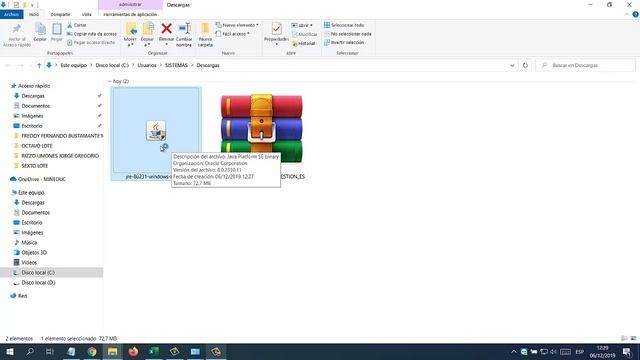Switch to details view layout icon
Viewport: 640px width, 360px height.
[x=624, y=338]
